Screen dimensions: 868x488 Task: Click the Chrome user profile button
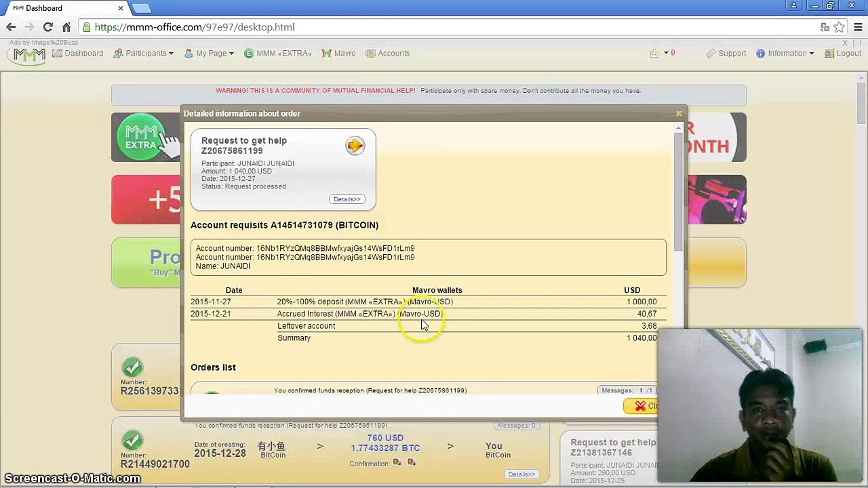[793, 6]
